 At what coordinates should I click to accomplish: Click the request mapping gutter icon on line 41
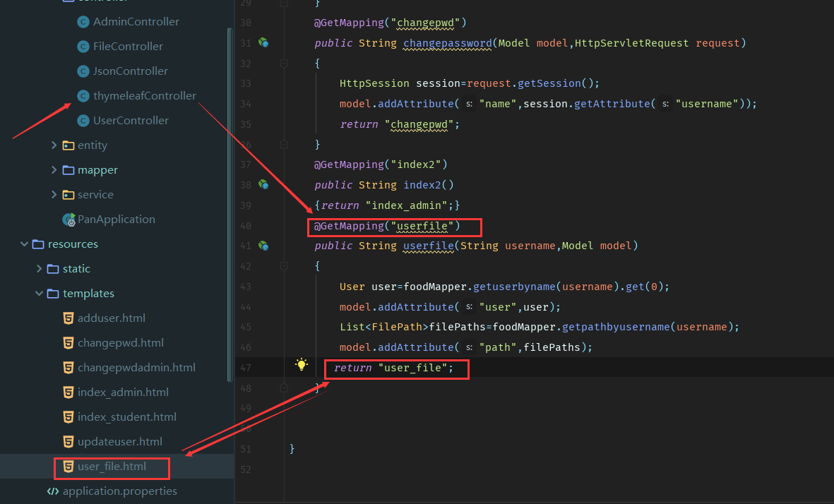(x=263, y=246)
